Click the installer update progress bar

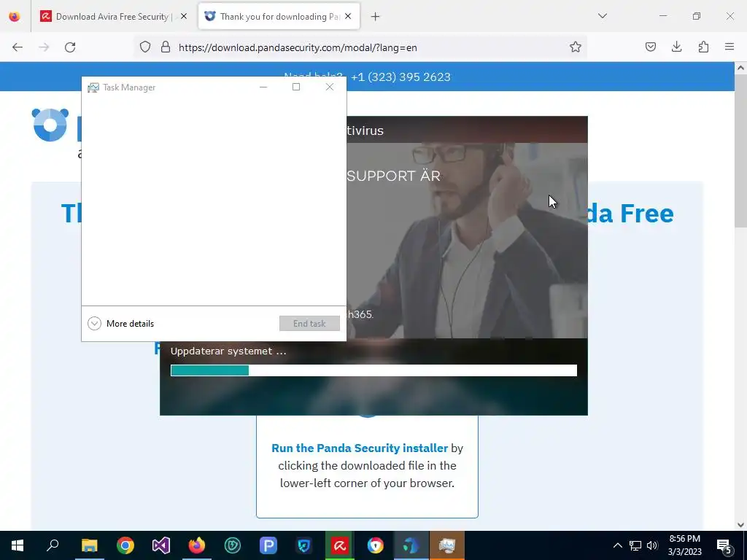[373, 370]
